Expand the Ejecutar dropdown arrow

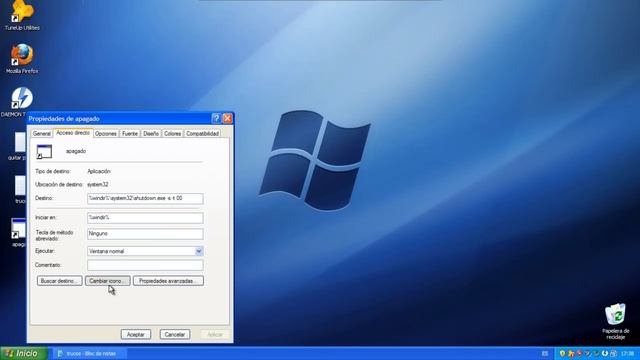[x=199, y=251]
